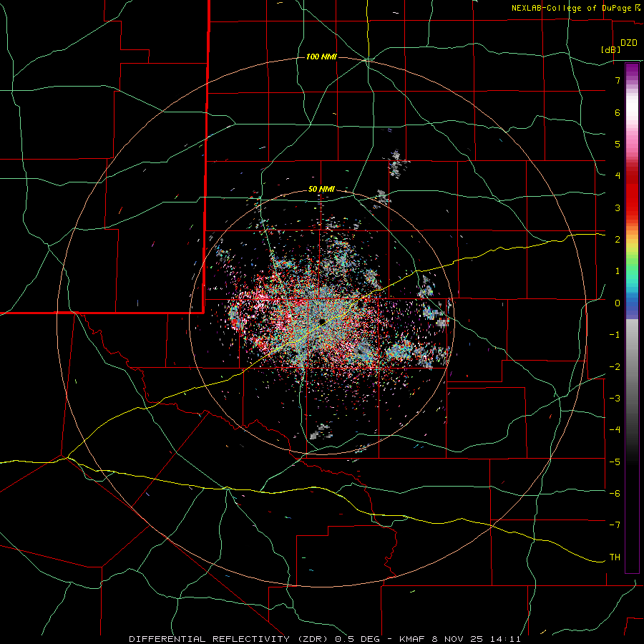This screenshot has height=644, width=644.
Task: Click the 3 value on color scale
Action: point(618,208)
